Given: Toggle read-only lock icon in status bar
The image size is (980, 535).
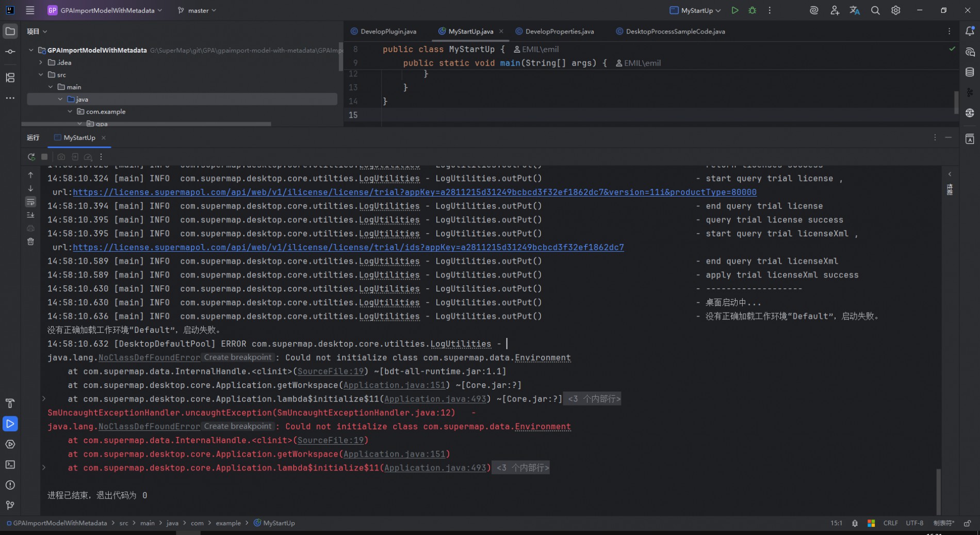Looking at the screenshot, I should click(968, 523).
